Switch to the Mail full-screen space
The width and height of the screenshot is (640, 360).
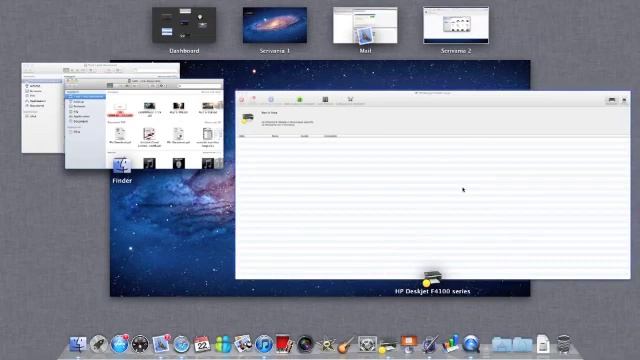pyautogui.click(x=365, y=25)
